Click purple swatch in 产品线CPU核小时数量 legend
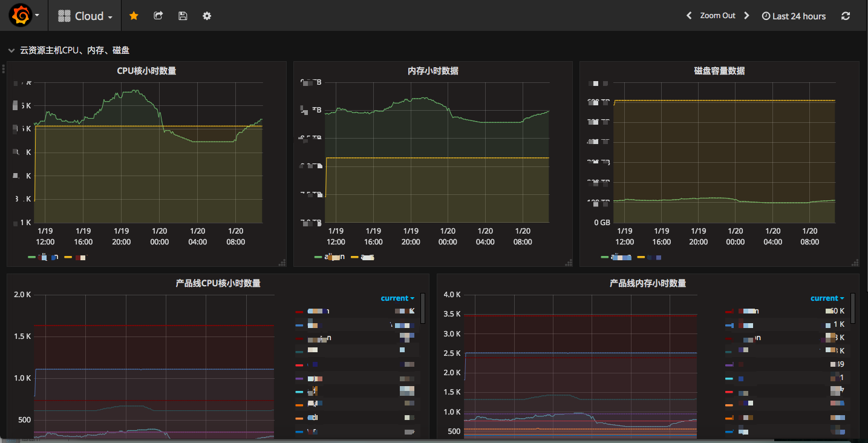This screenshot has height=443, width=868. [299, 379]
